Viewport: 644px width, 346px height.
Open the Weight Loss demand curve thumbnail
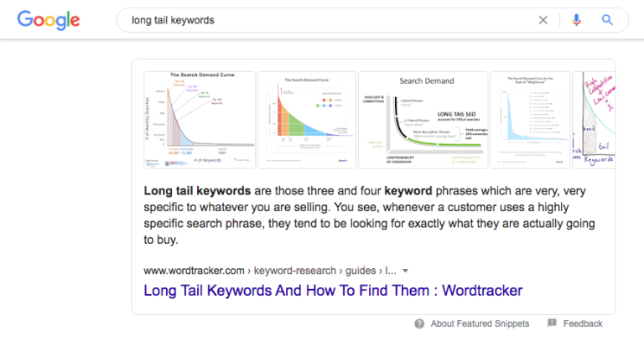pyautogui.click(x=530, y=120)
